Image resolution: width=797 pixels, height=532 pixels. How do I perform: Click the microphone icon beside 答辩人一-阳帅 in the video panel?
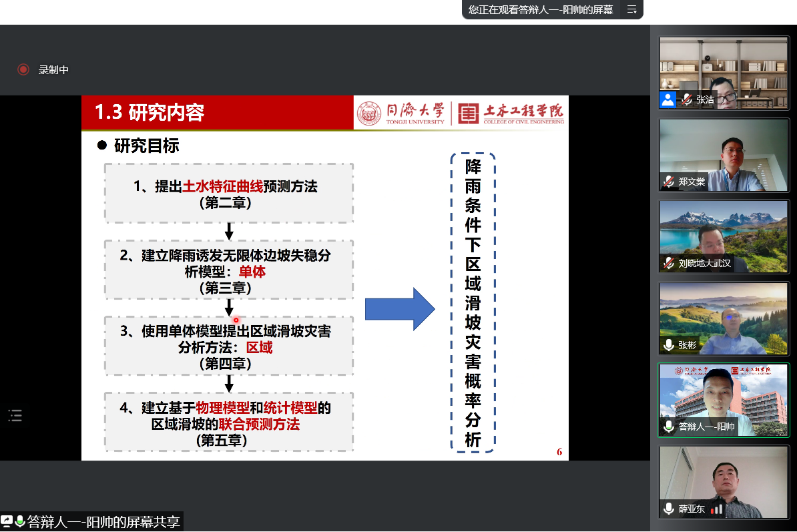tap(668, 427)
